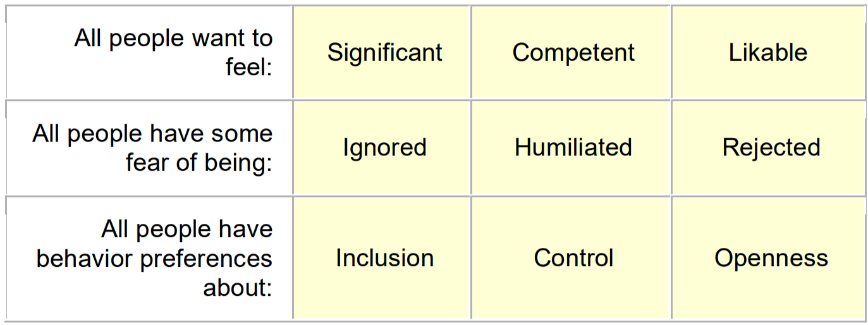Click "All" in the "want to feel" header
This screenshot has width=868, height=325.
coord(88,39)
